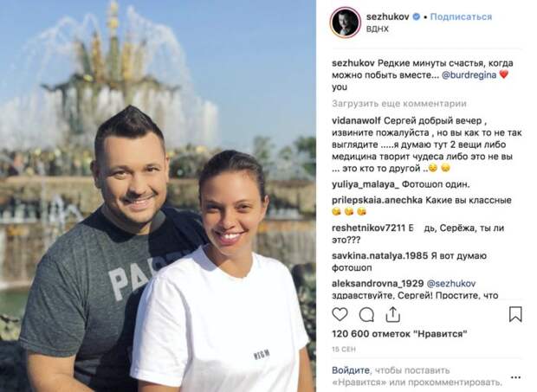
Task: Open comments via speech bubble icon
Action: 366,315
